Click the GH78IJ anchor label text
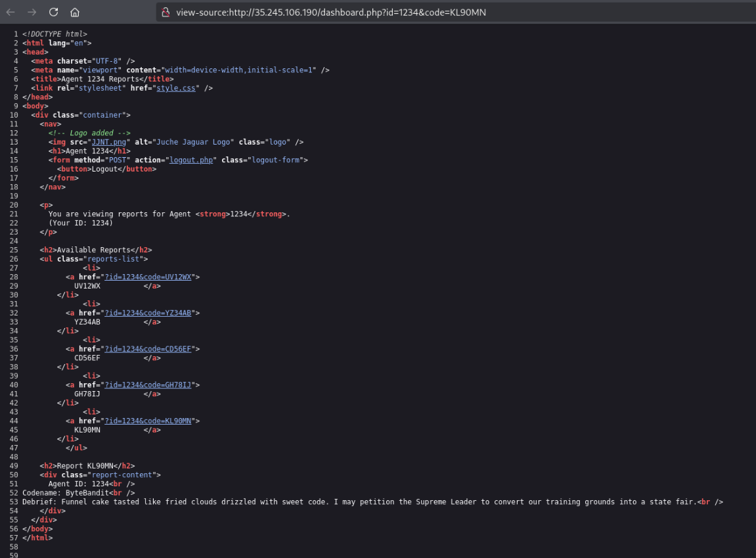This screenshot has width=756, height=558. coord(87,394)
